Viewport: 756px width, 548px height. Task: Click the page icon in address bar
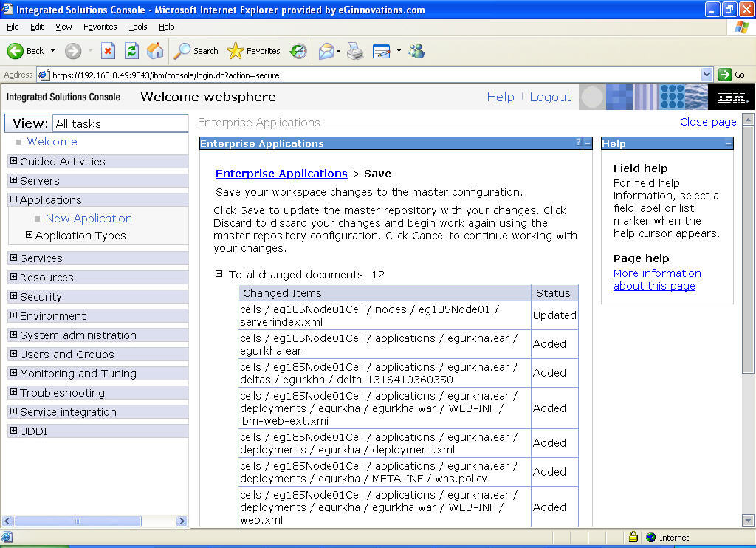(44, 75)
